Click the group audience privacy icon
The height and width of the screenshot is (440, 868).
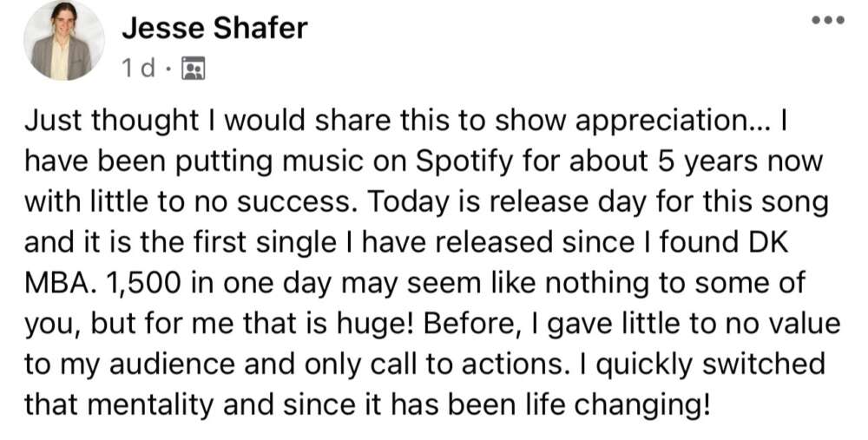click(194, 68)
